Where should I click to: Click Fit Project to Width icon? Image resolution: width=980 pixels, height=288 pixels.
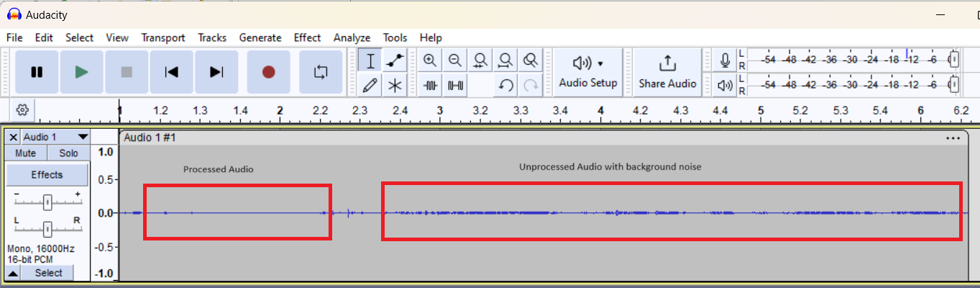point(505,61)
